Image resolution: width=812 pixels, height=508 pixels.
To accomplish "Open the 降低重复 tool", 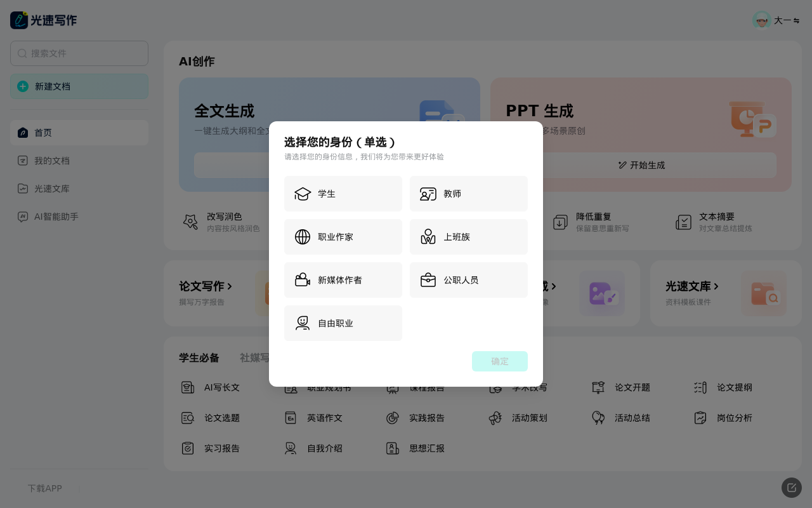I will (591, 222).
